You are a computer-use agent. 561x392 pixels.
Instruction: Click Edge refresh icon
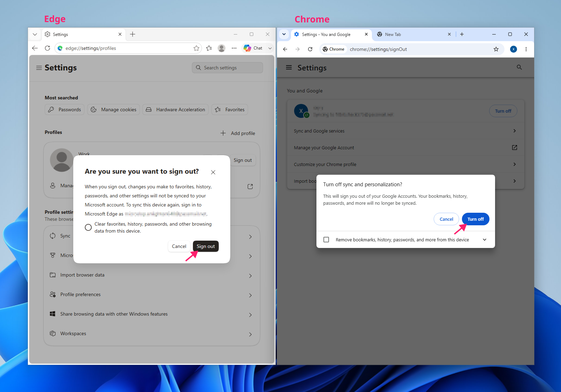pos(47,48)
